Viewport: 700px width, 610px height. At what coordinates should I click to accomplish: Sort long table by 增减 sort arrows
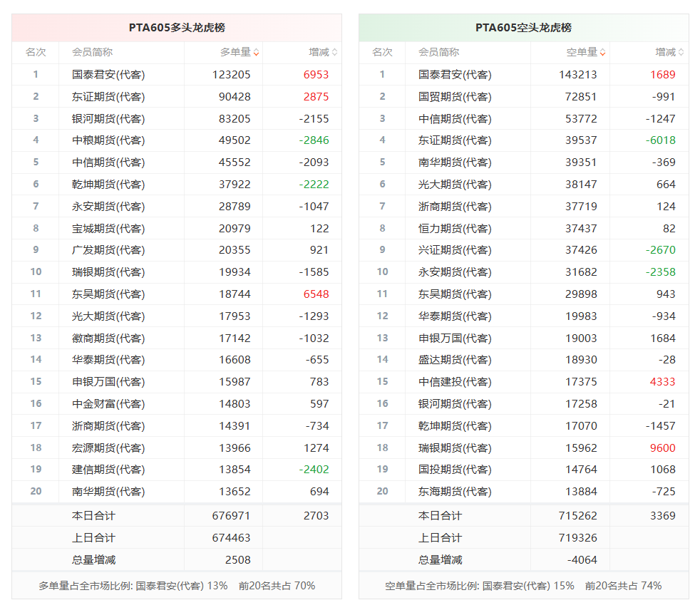tap(335, 52)
